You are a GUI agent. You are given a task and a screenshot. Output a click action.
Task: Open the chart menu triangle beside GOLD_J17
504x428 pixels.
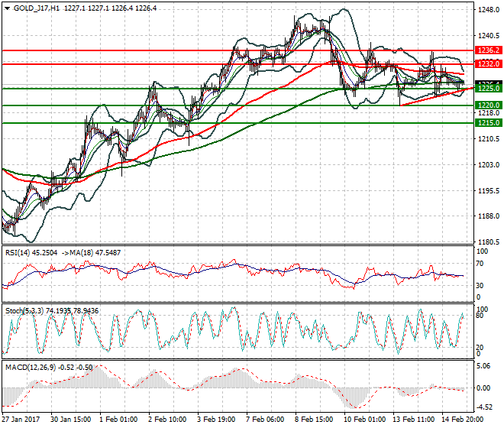point(7,8)
